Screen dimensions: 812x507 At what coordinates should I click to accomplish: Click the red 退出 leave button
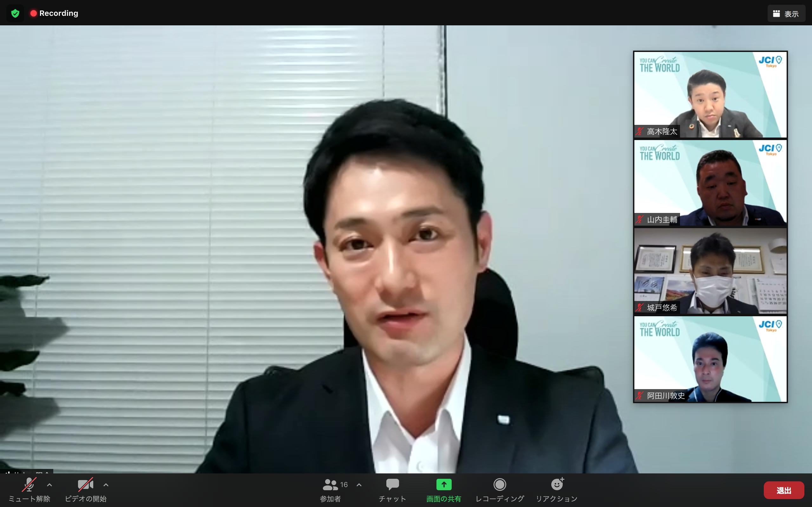tap(783, 490)
